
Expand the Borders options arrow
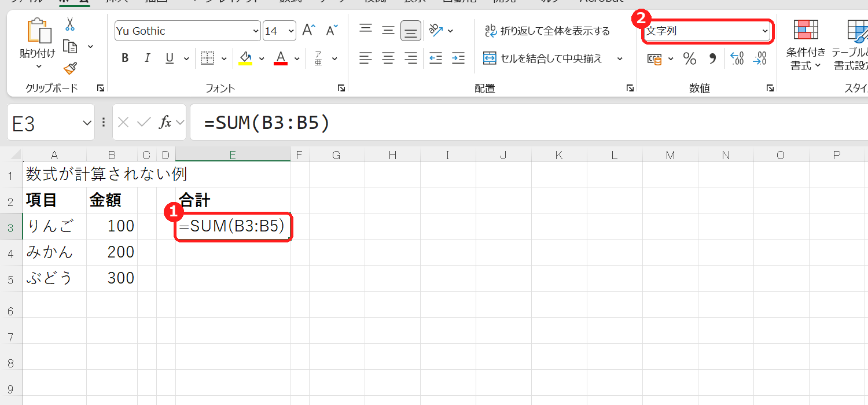[224, 58]
